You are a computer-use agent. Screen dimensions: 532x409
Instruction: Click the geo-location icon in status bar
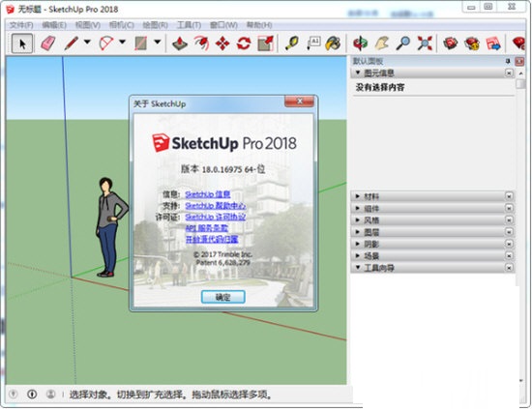(x=14, y=394)
